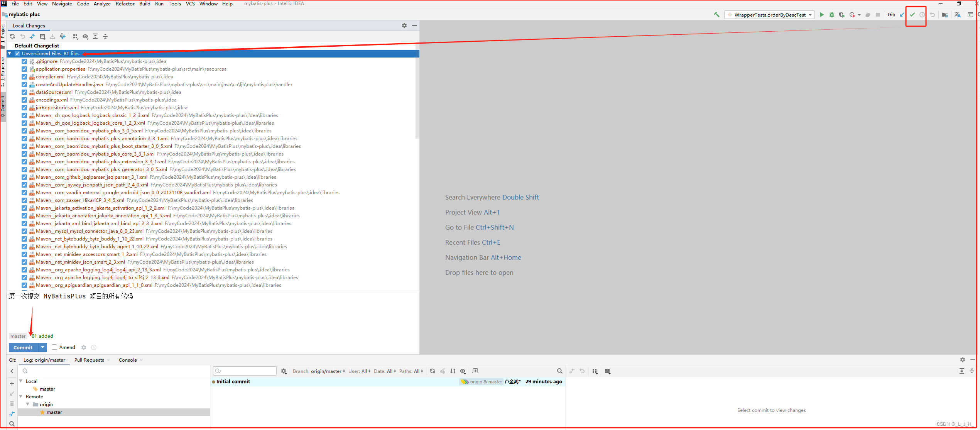Open View Options eye icon in Local Changes

coord(85,36)
